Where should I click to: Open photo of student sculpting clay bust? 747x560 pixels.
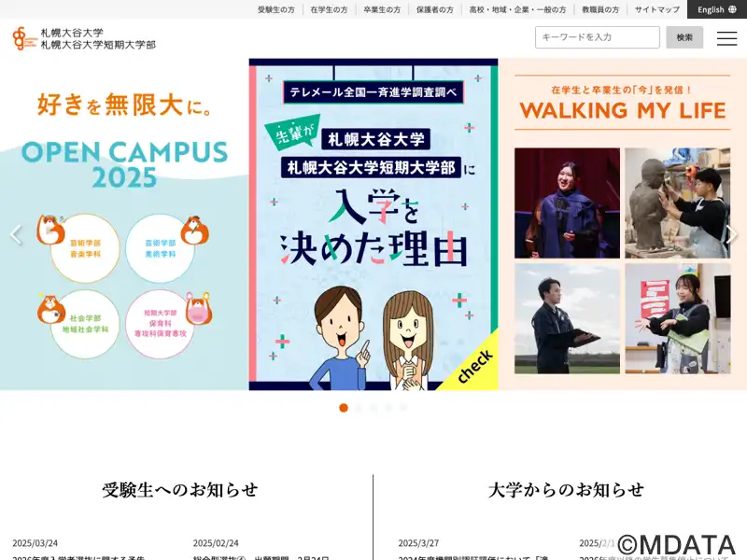678,203
